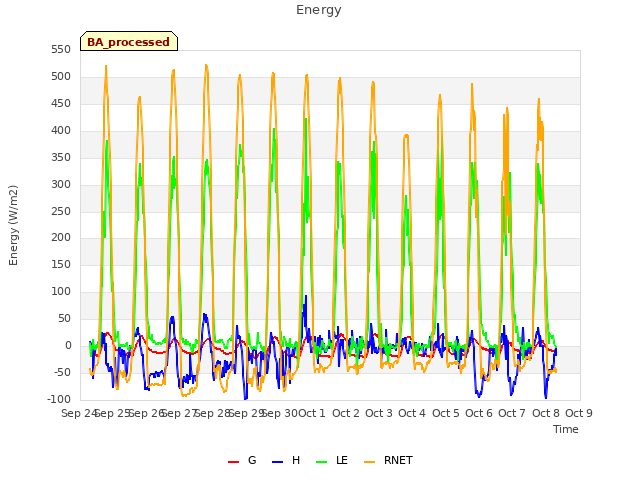Click the 450 y-axis tick label
The height and width of the screenshot is (480, 640).
61,104
